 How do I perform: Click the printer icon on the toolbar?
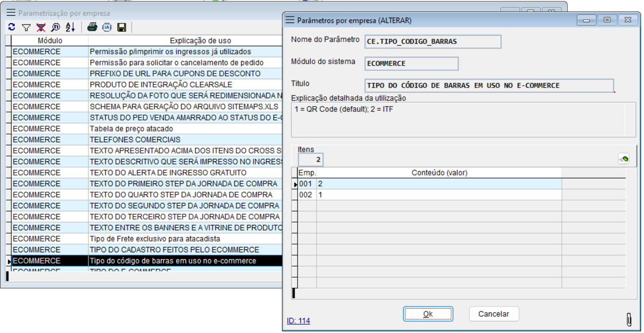click(x=92, y=26)
